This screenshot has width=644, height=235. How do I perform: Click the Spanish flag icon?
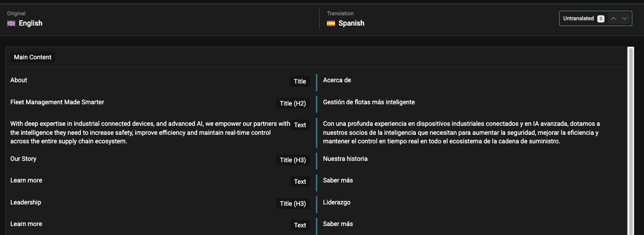pos(331,23)
